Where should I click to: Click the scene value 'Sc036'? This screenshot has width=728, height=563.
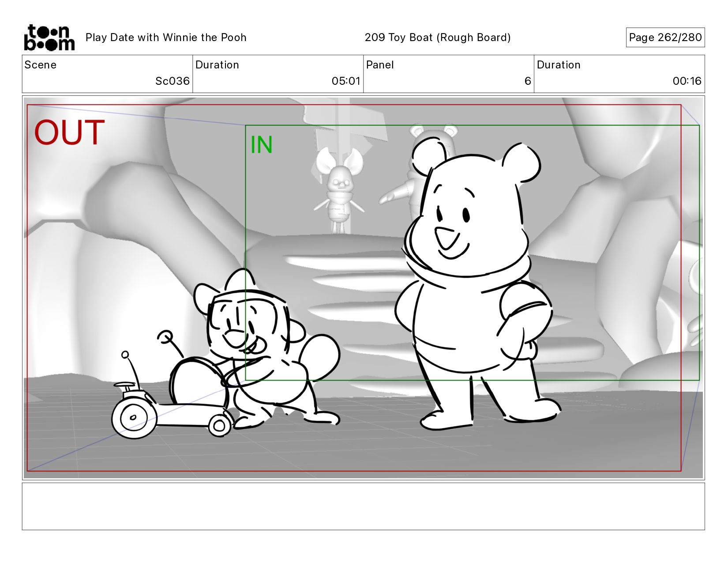click(173, 81)
